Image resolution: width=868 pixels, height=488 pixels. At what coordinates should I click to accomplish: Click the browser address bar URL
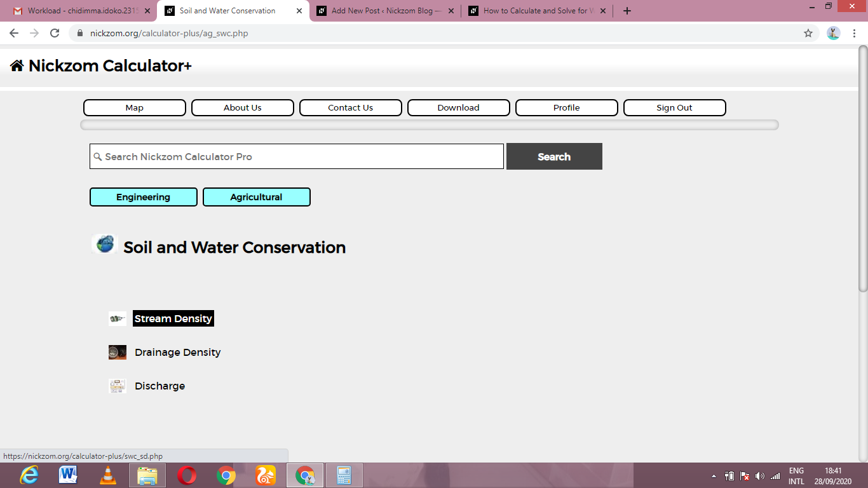coord(169,33)
